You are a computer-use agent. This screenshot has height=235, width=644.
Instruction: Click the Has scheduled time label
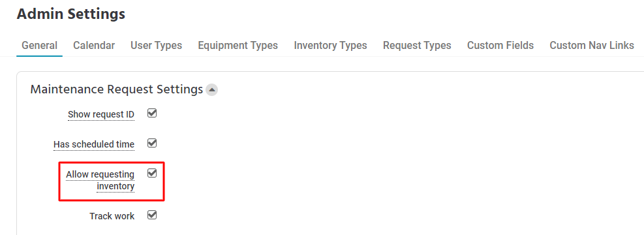point(94,145)
